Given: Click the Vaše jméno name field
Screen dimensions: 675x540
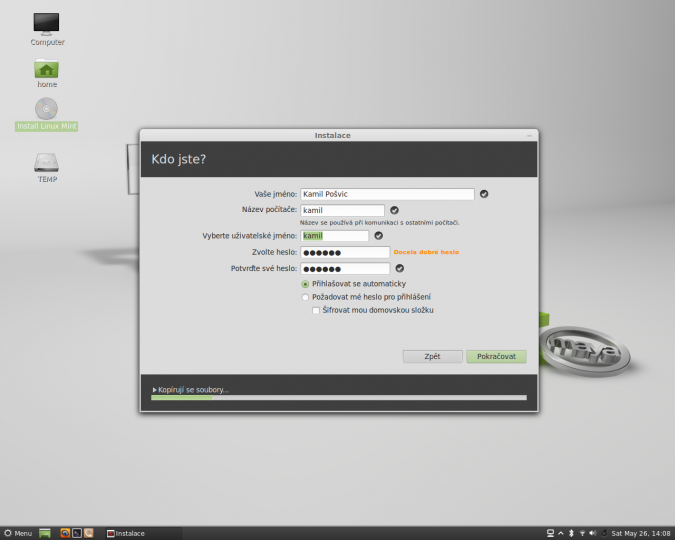Looking at the screenshot, I should (387, 194).
